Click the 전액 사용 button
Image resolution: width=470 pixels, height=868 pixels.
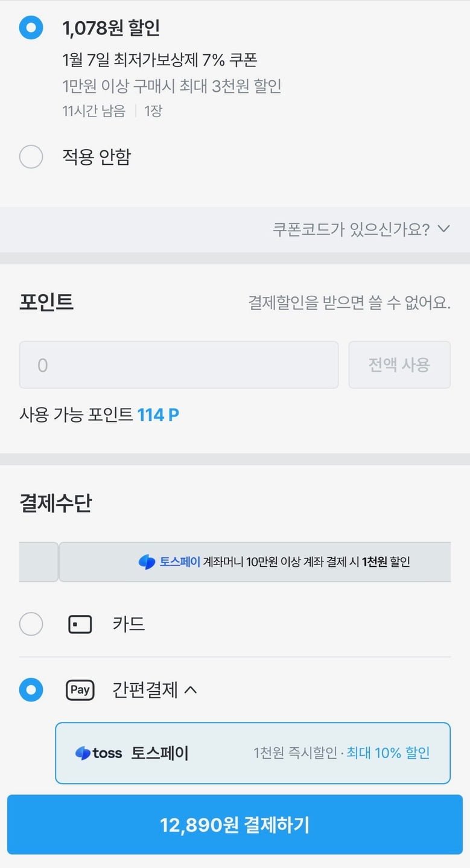(x=399, y=365)
